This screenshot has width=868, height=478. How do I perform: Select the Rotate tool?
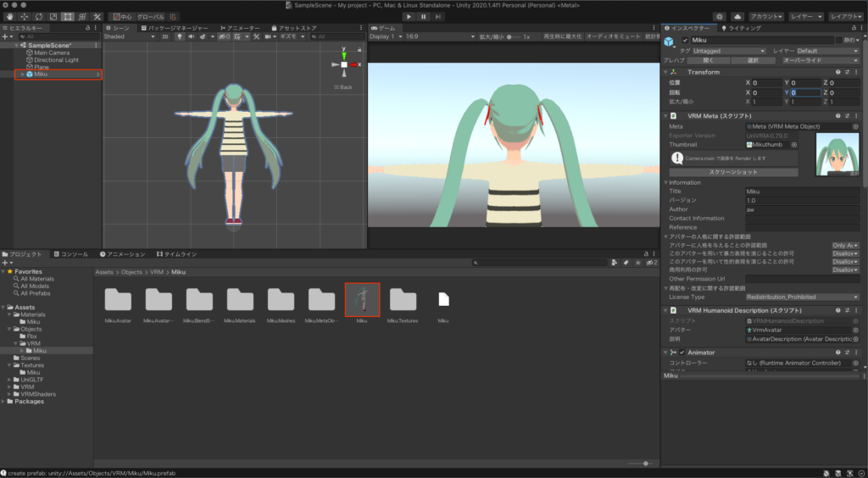pos(38,16)
